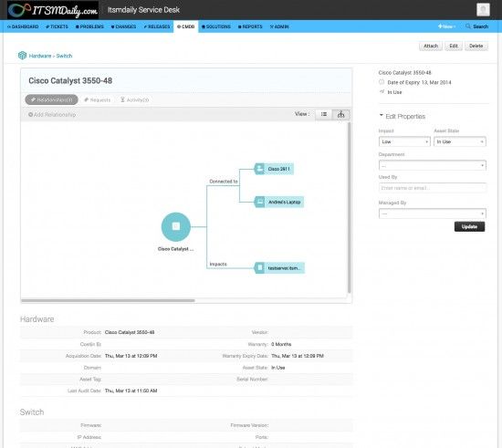Go to the Problems section
Image resolution: width=502 pixels, height=448 pixels.
89,26
